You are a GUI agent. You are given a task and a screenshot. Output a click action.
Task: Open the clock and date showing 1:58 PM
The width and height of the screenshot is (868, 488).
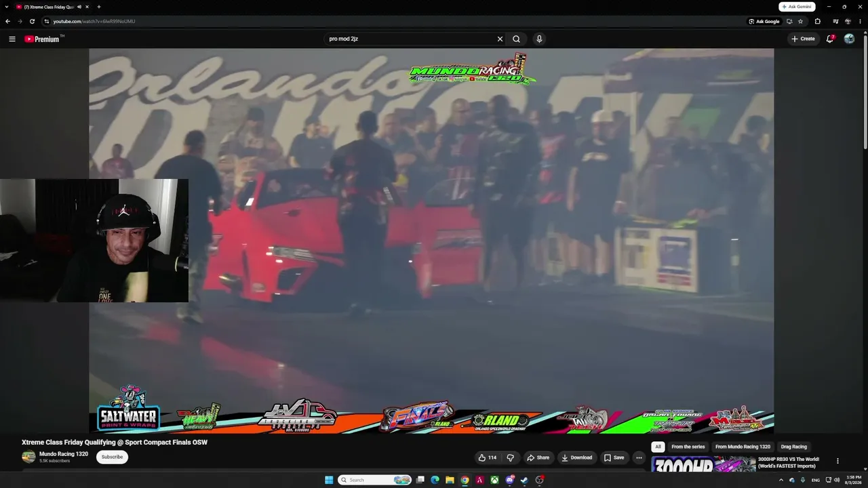854,480
